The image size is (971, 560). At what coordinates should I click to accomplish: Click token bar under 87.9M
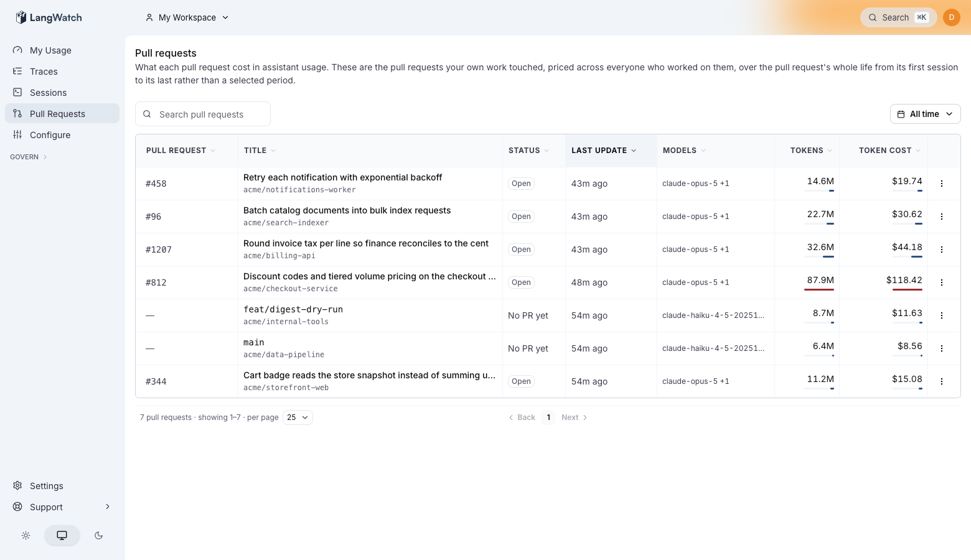tap(819, 290)
